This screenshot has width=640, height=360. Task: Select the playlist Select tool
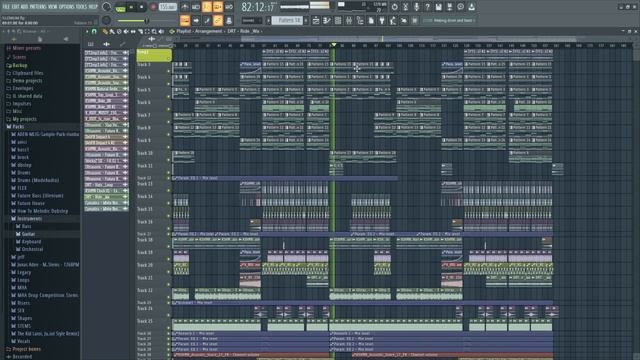[147, 31]
